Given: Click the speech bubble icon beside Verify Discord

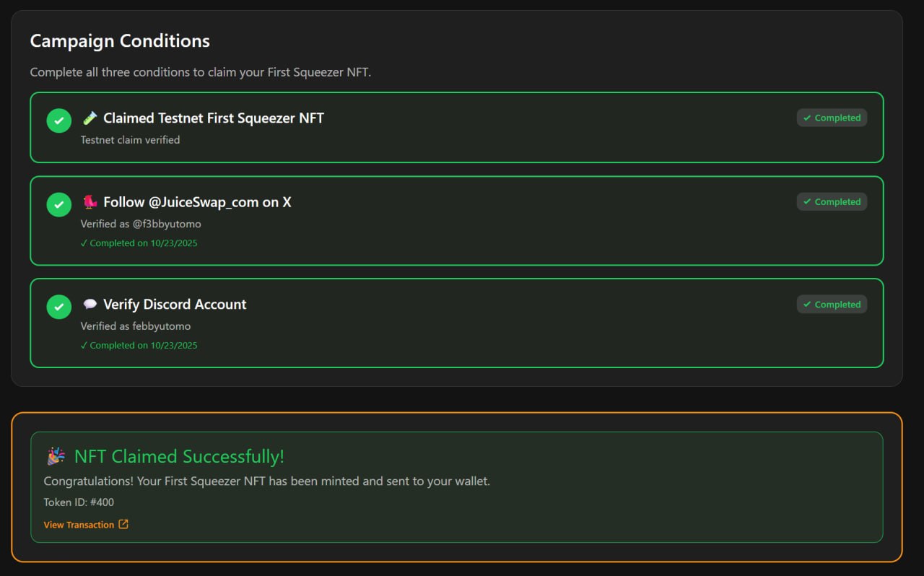Looking at the screenshot, I should click(90, 304).
